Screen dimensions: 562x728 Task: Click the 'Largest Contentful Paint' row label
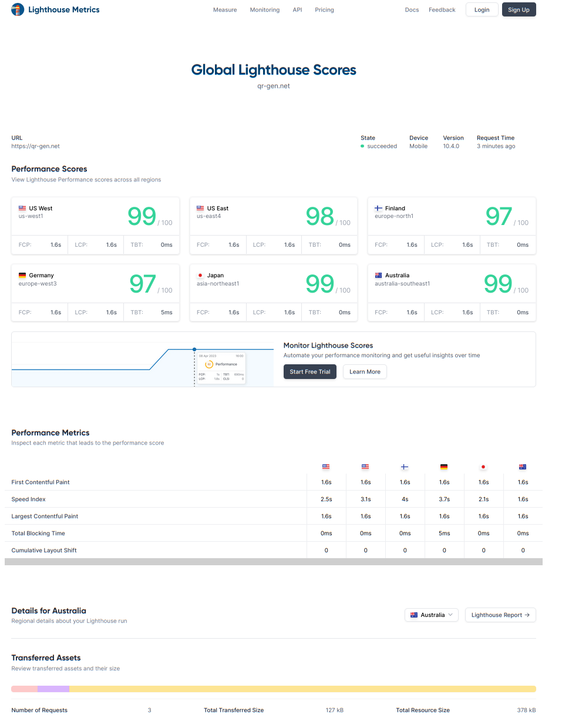pyautogui.click(x=45, y=516)
